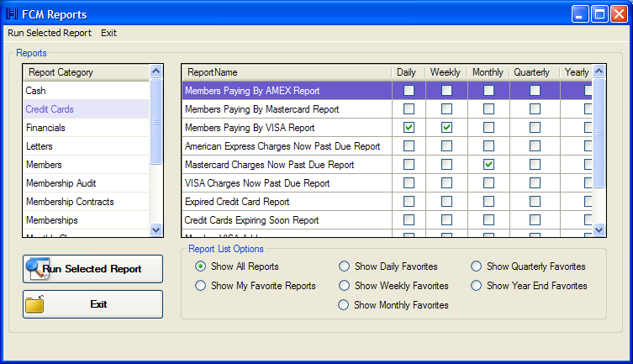This screenshot has height=364, width=633.
Task: Uncheck Weekly for Members Paying By VISA
Action: 446,128
